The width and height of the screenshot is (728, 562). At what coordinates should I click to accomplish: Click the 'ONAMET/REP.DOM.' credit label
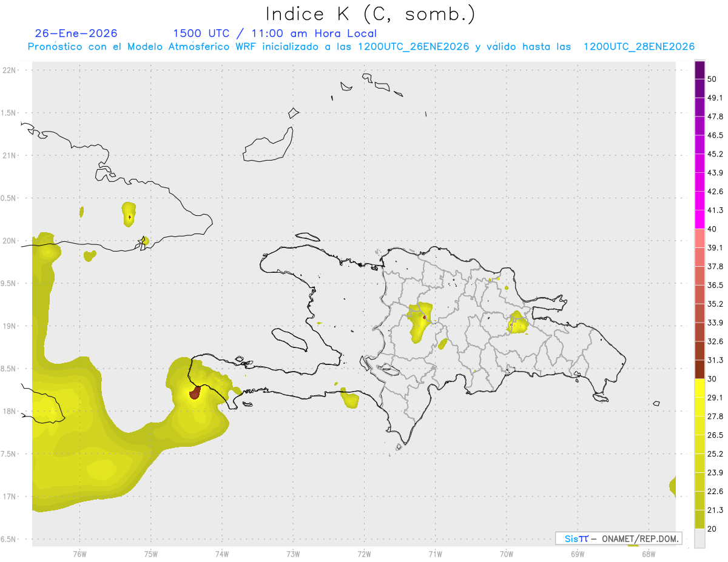click(x=640, y=538)
